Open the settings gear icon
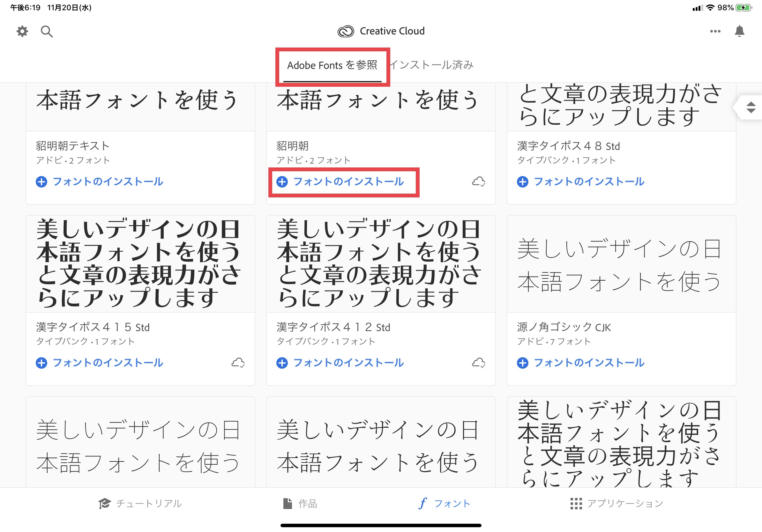The height and width of the screenshot is (532, 762). [22, 32]
